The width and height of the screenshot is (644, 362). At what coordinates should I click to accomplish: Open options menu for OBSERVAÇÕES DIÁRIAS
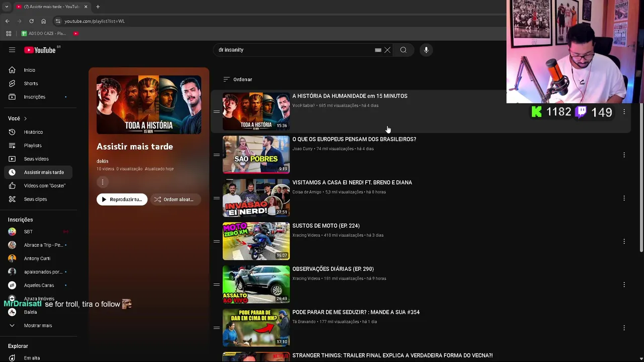(624, 285)
